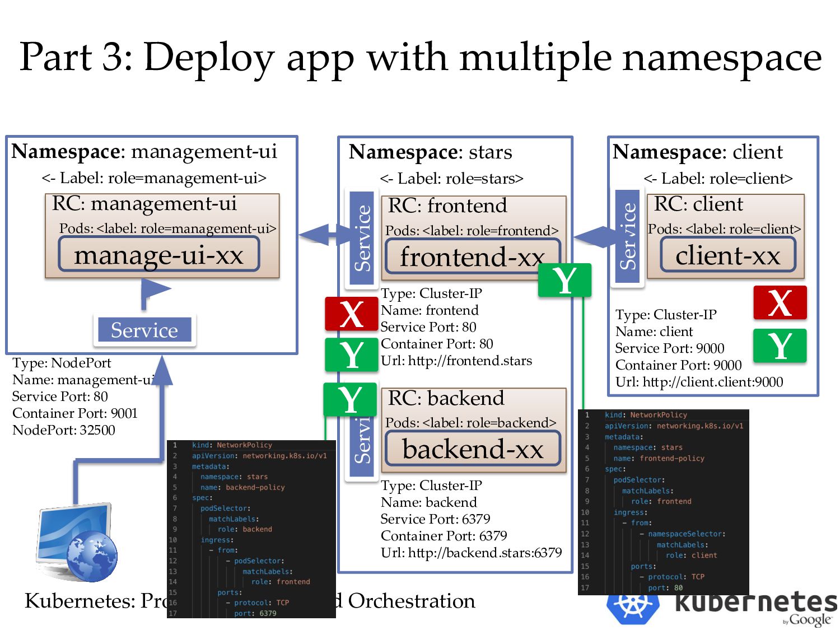Click the green Y badge in client namespace
840x630 pixels.
pos(780,346)
